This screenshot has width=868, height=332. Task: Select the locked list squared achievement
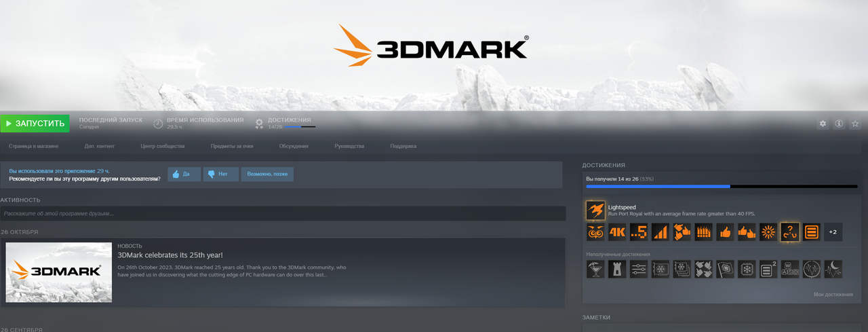[768, 269]
